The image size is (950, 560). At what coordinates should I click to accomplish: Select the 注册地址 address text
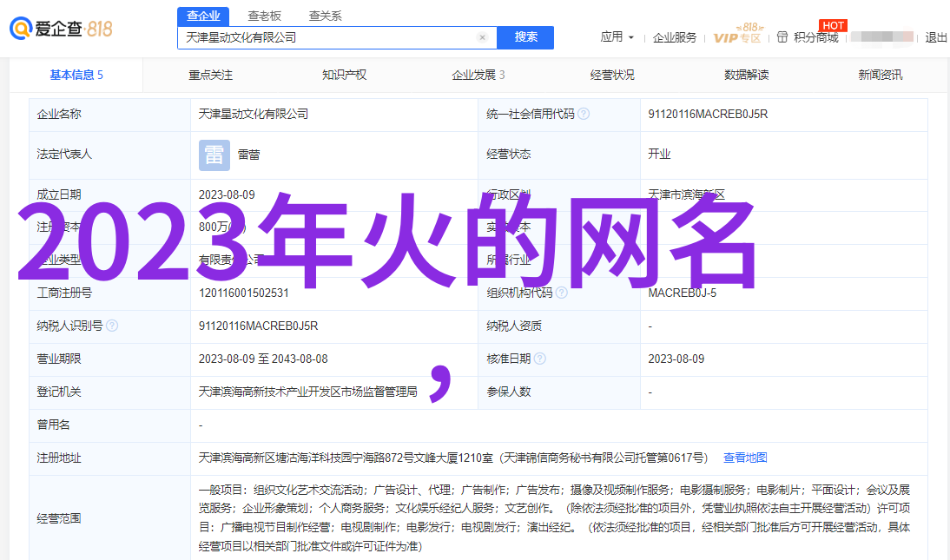pos(453,458)
